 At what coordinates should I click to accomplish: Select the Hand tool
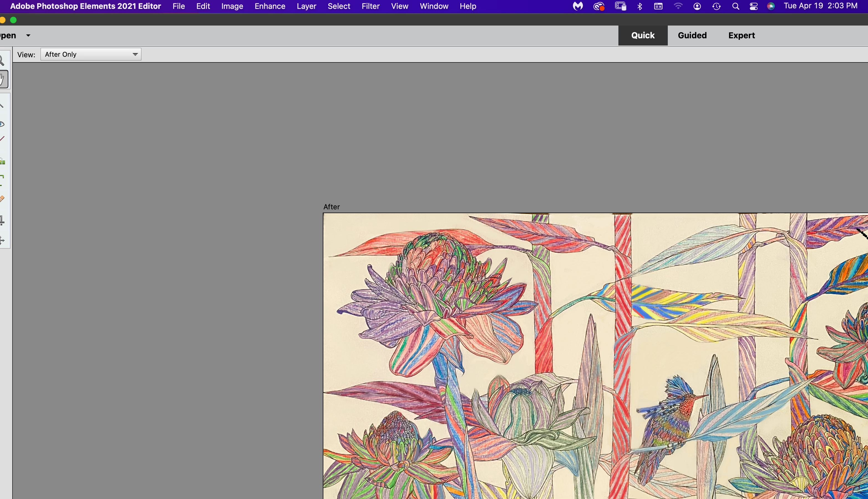tap(3, 79)
